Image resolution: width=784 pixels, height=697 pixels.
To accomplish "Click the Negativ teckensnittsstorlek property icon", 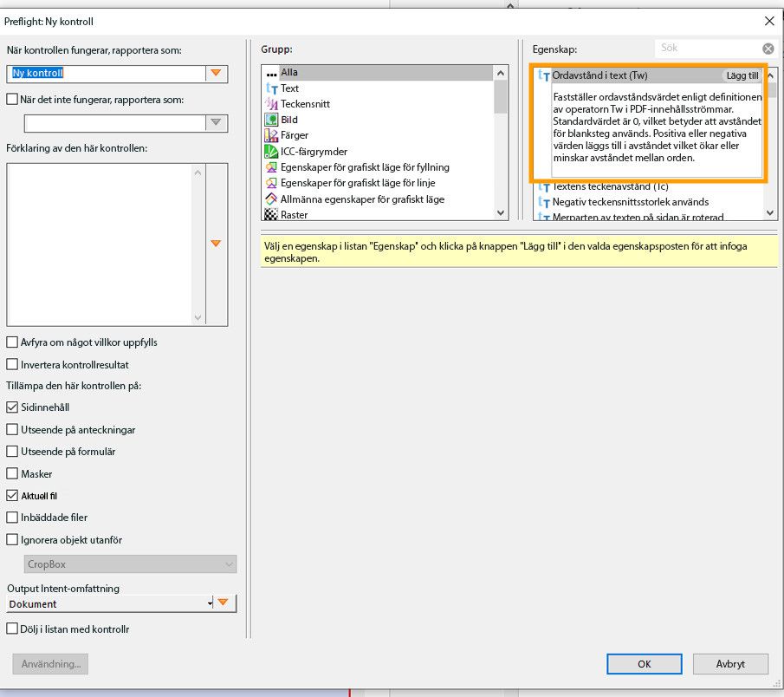I will click(543, 202).
